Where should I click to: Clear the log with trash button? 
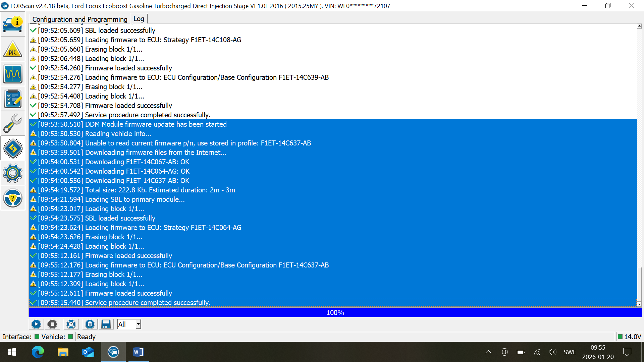(90, 324)
